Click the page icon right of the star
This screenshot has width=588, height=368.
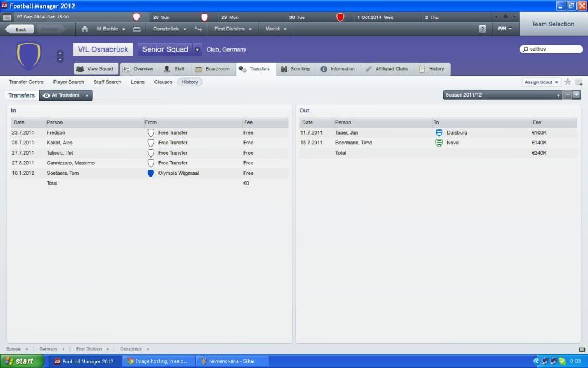(579, 82)
